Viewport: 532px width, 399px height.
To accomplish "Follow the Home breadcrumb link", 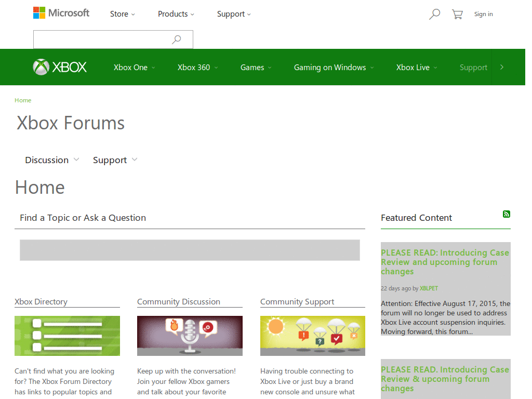I will [x=23, y=100].
